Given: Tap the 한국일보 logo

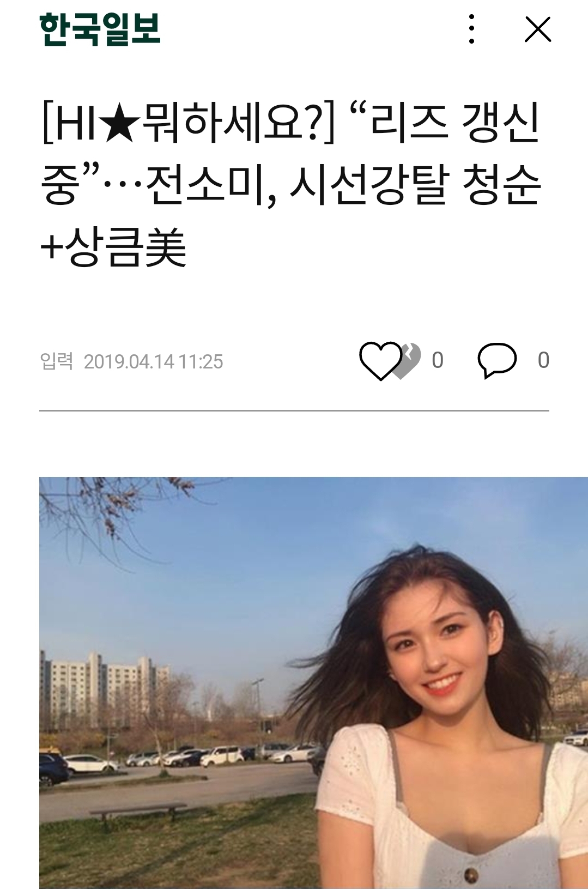Looking at the screenshot, I should pos(100,28).
